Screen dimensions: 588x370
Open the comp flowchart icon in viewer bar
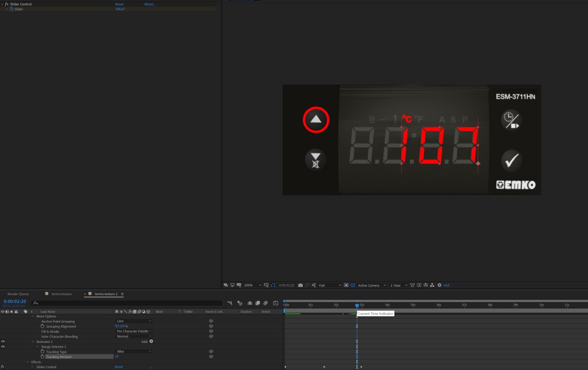pyautogui.click(x=432, y=285)
